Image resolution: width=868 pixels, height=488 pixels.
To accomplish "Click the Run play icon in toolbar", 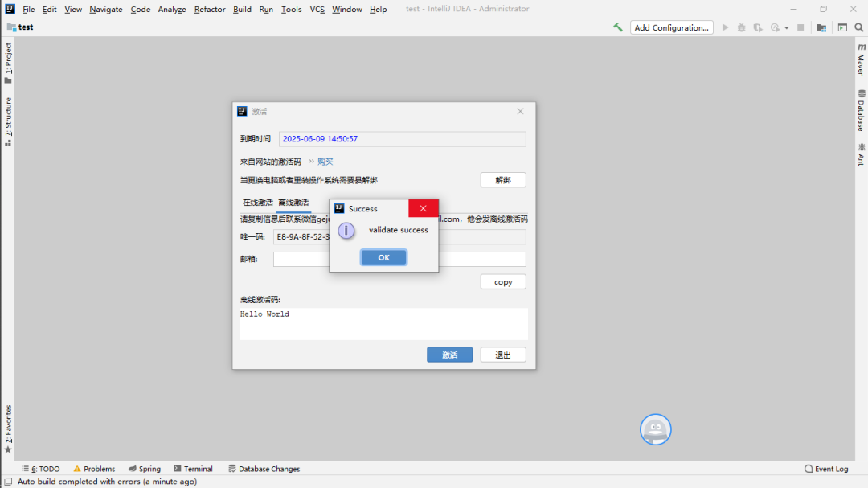I will point(725,27).
